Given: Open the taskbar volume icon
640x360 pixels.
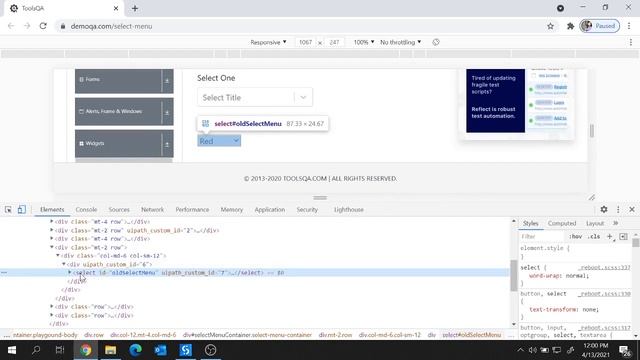Looking at the screenshot, I should (533, 350).
